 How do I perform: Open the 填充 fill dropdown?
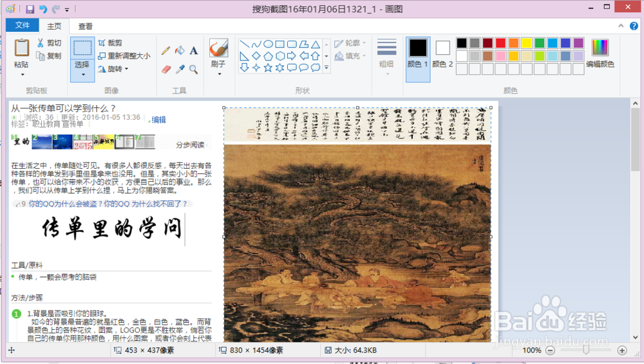[x=350, y=56]
